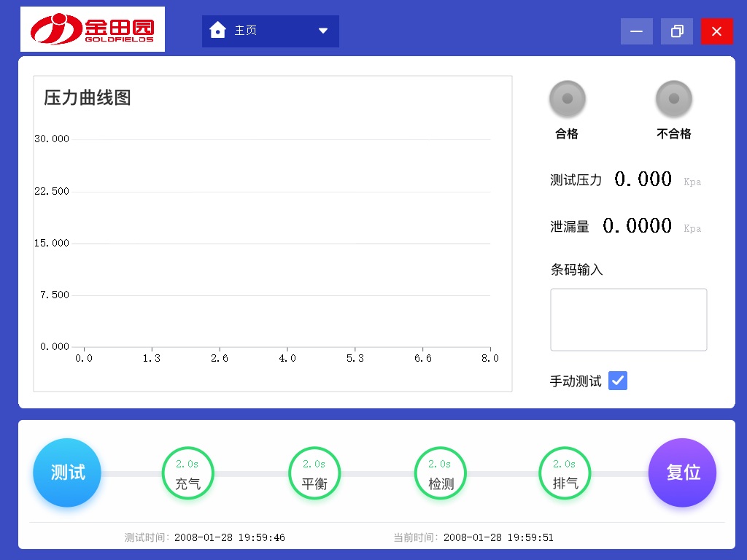Click the 条码输入 label
The image size is (747, 560).
pos(576,270)
